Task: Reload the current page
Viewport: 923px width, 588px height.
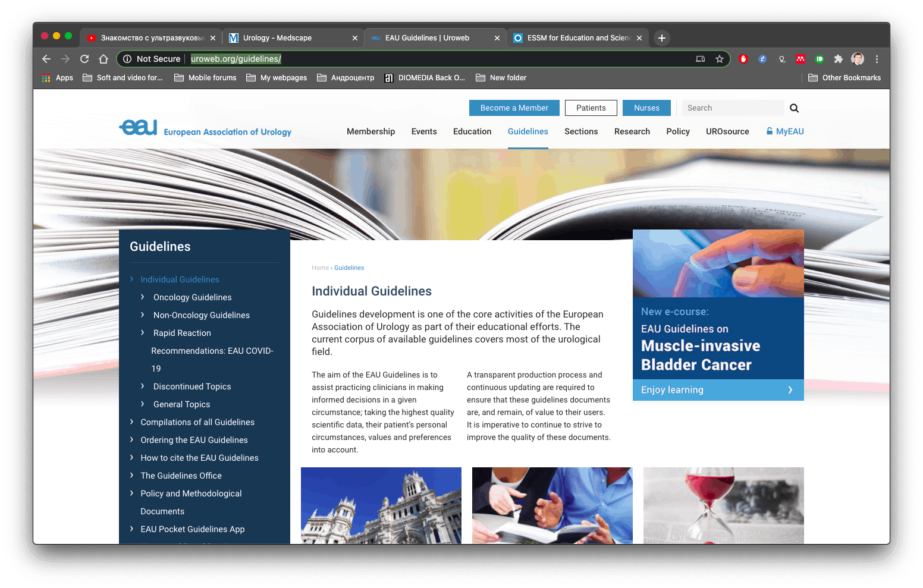Action: click(84, 59)
